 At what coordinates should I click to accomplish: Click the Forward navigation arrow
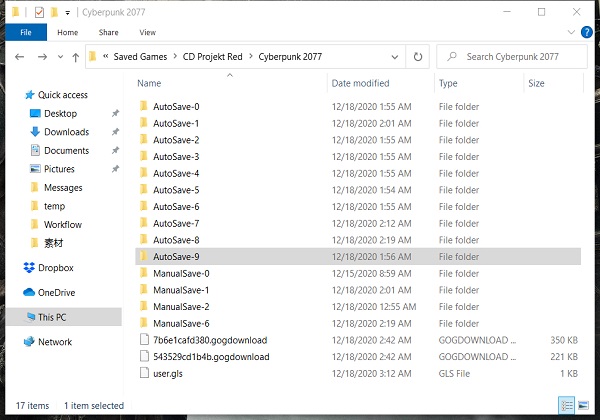coord(42,57)
